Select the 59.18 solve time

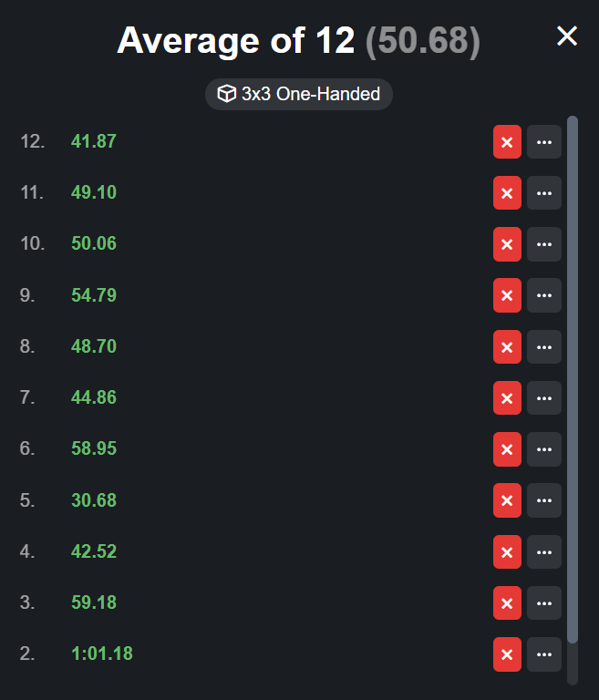(94, 602)
